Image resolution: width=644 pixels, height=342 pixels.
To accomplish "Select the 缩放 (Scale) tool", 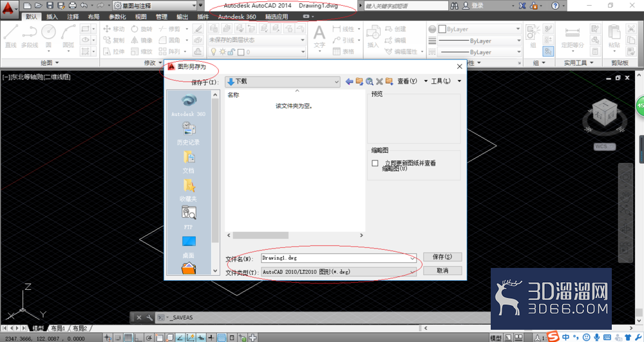I will (142, 52).
